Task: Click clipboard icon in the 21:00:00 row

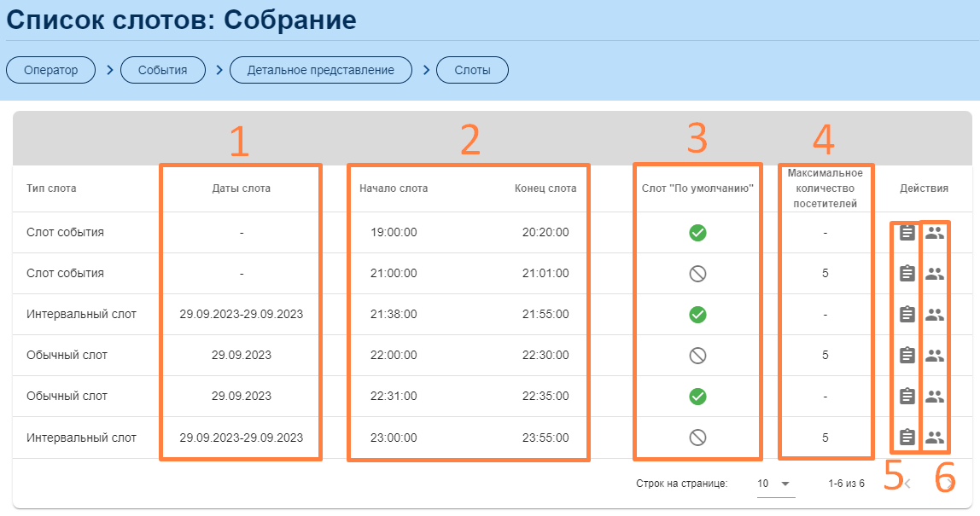Action: 907,274
